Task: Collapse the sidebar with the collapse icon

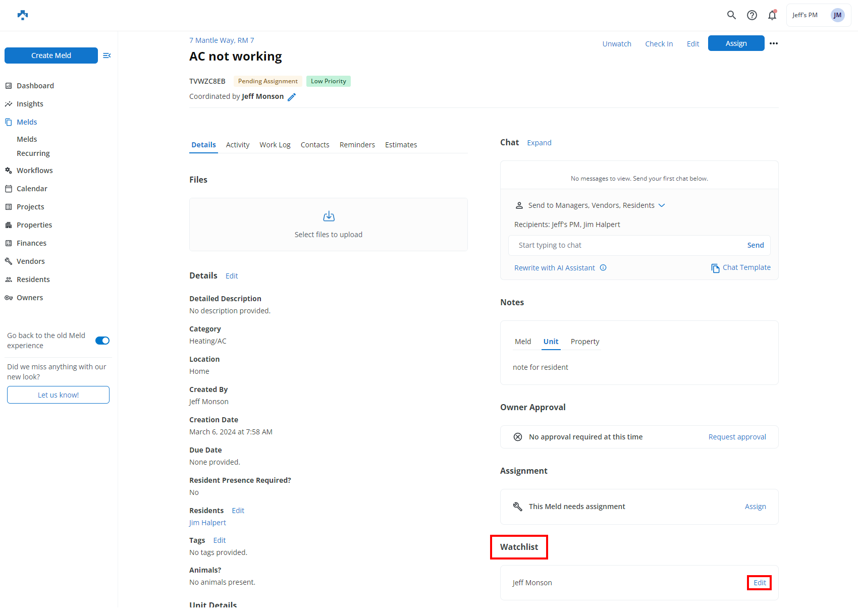Action: (x=106, y=55)
